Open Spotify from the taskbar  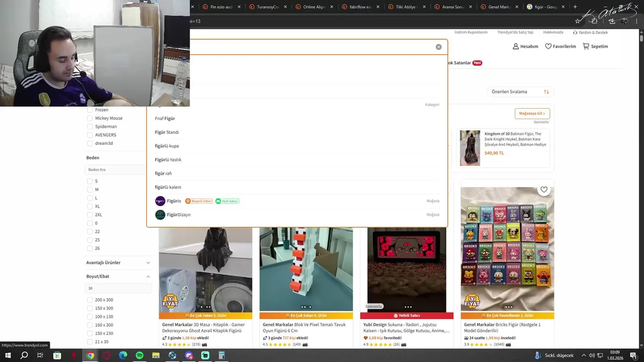pyautogui.click(x=139, y=355)
